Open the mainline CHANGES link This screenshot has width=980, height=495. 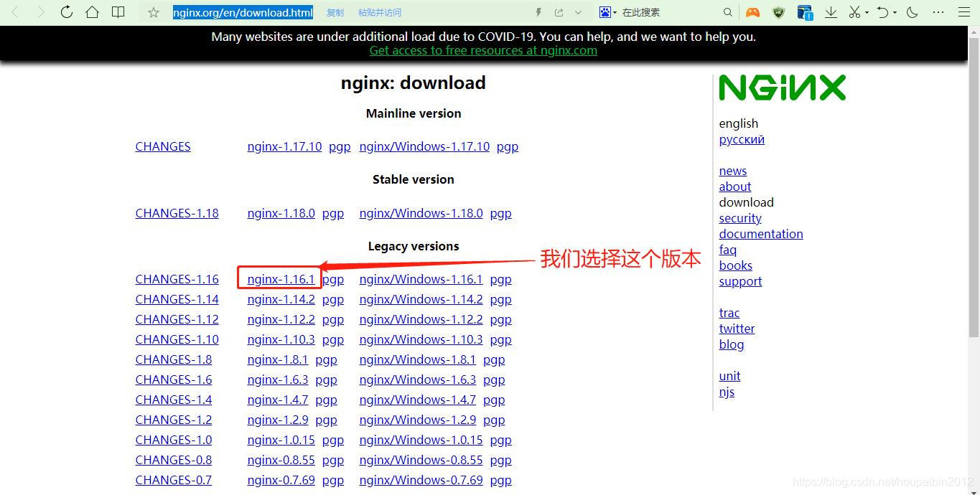pos(163,146)
